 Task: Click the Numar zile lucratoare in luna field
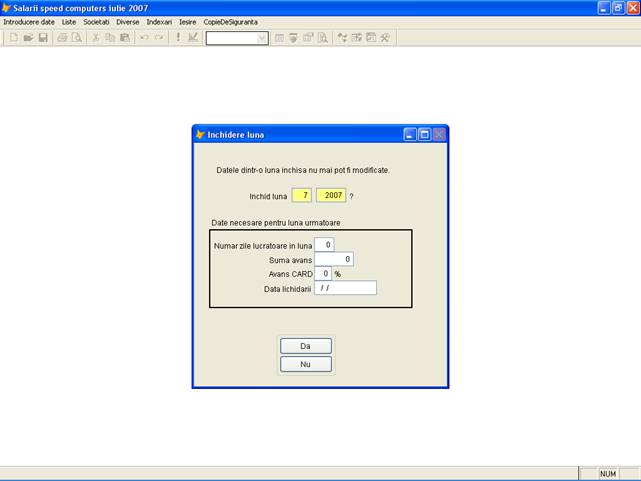pos(324,245)
